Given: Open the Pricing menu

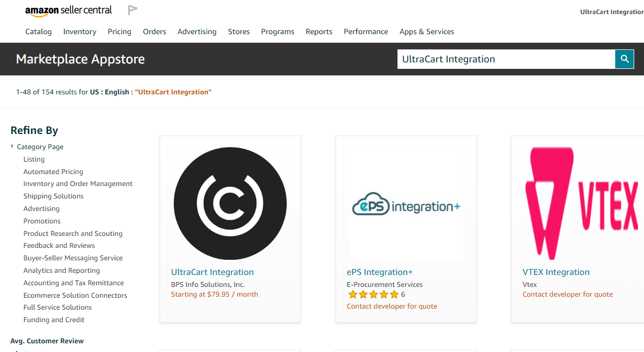Looking at the screenshot, I should (119, 31).
